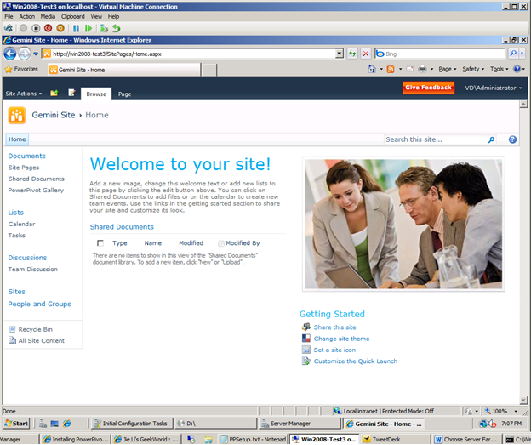Viewport: 532px width, 445px height.
Task: Click the Windows Start button
Action: (16, 423)
